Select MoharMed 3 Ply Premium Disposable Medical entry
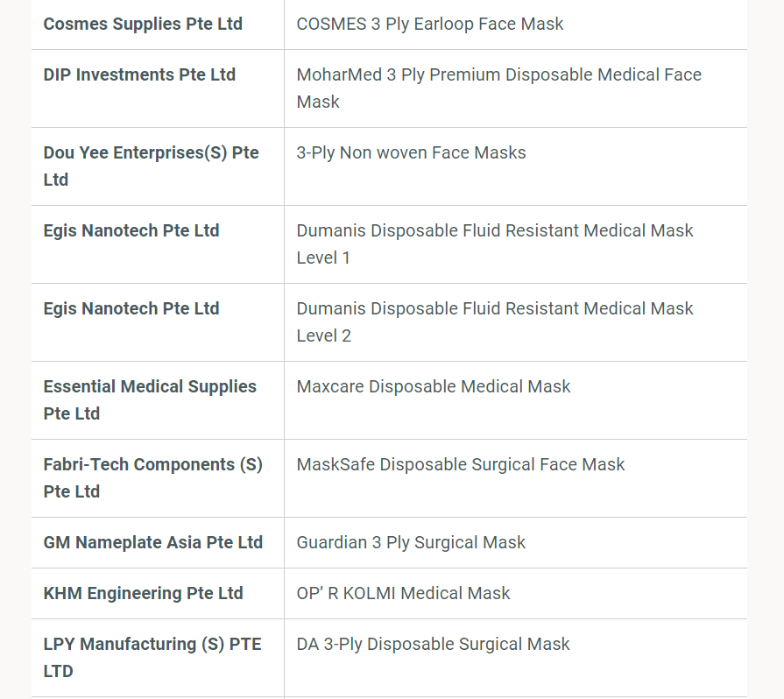784x699 pixels. pyautogui.click(x=499, y=88)
